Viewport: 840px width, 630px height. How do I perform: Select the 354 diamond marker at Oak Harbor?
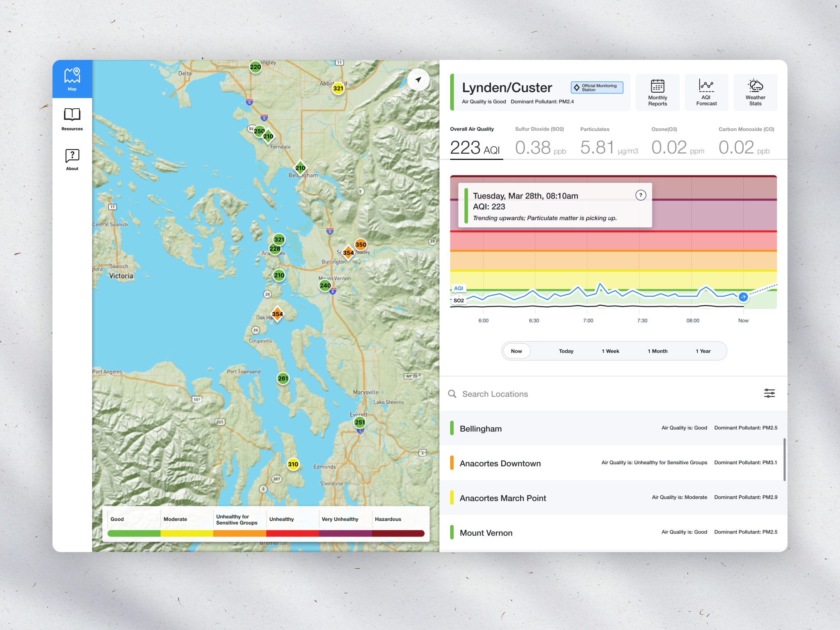(277, 314)
